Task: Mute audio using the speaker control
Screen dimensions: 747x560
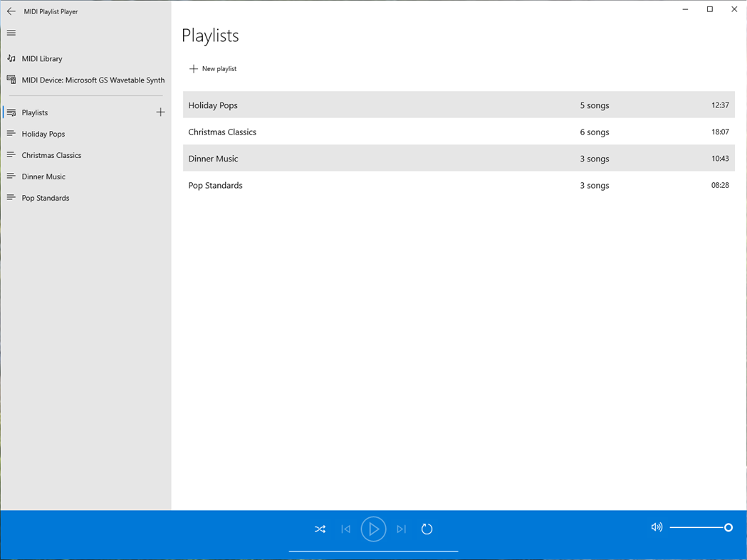Action: pos(656,527)
